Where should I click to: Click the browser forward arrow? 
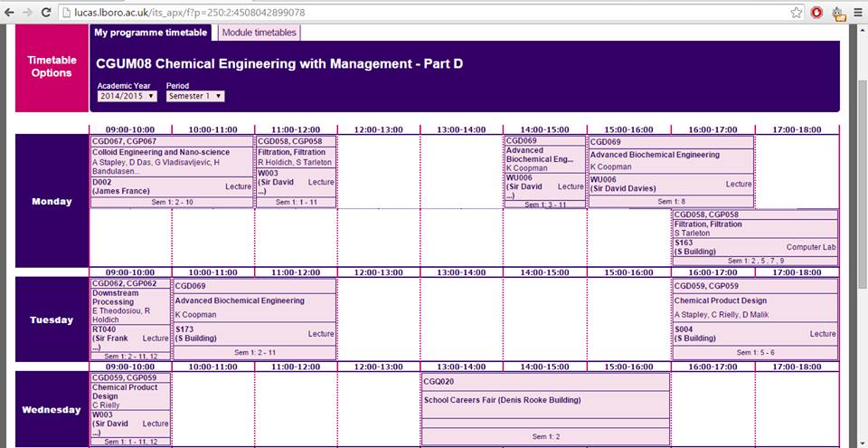coord(28,13)
